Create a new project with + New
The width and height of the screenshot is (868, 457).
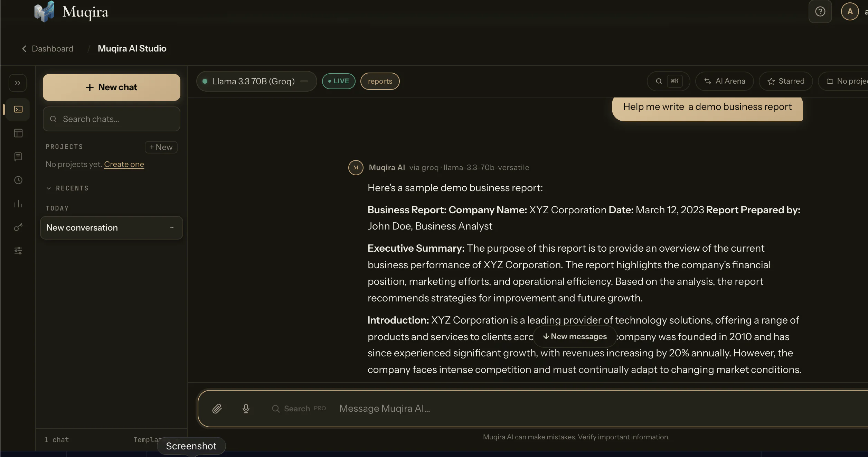point(161,147)
